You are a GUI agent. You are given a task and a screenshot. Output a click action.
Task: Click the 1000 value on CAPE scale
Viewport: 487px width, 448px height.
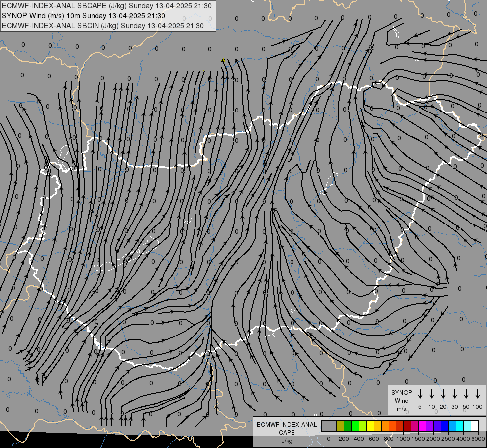[403, 439]
